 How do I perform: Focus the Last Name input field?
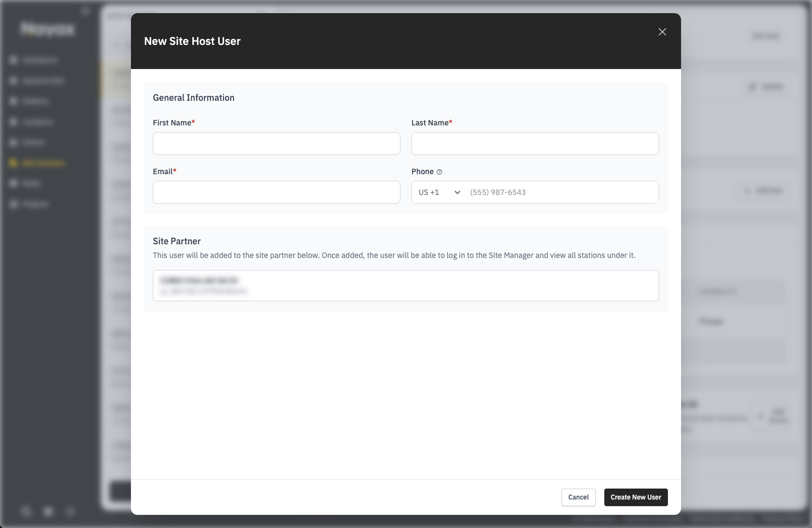pyautogui.click(x=535, y=144)
